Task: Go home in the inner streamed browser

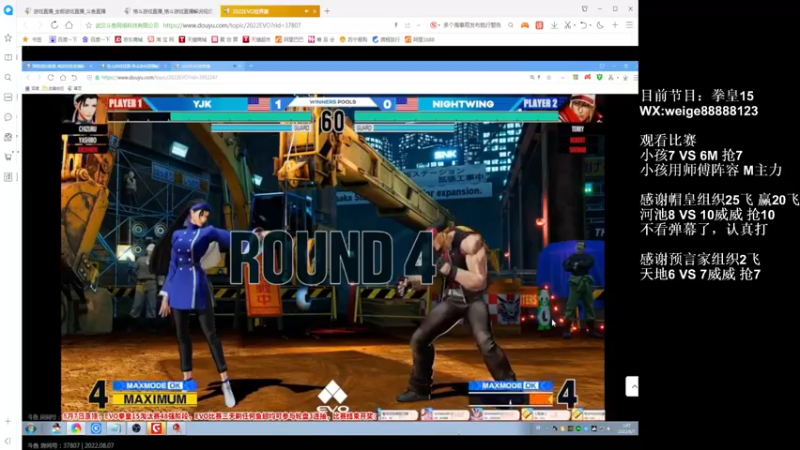Action: 62,78
